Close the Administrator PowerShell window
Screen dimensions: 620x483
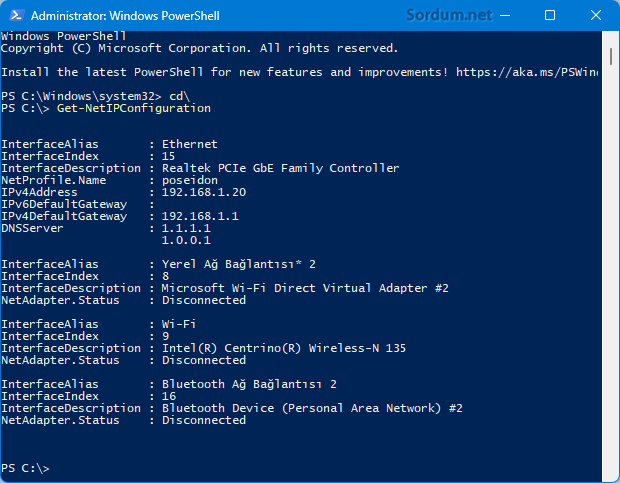(x=595, y=15)
